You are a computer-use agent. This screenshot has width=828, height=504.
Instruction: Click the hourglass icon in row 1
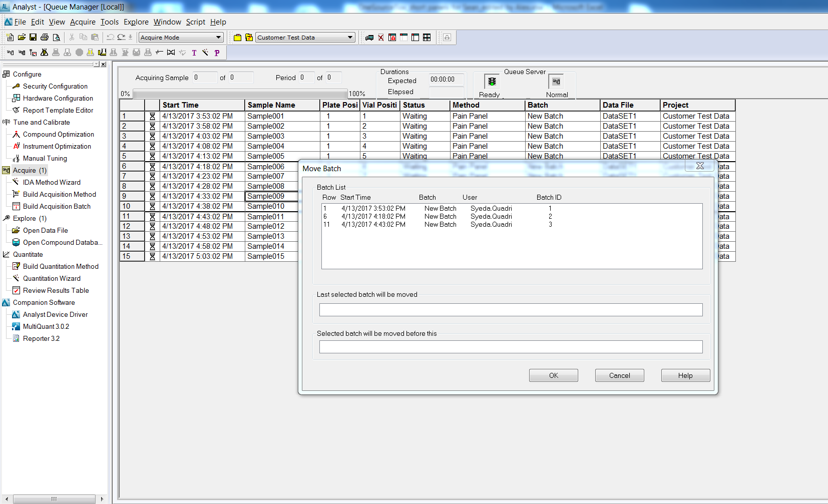coord(152,116)
